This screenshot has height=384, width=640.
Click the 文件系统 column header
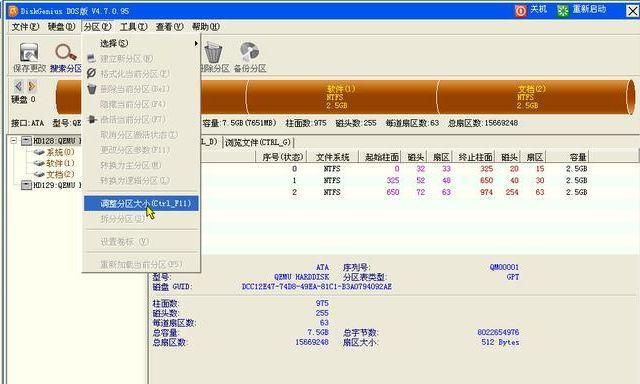[x=333, y=157]
